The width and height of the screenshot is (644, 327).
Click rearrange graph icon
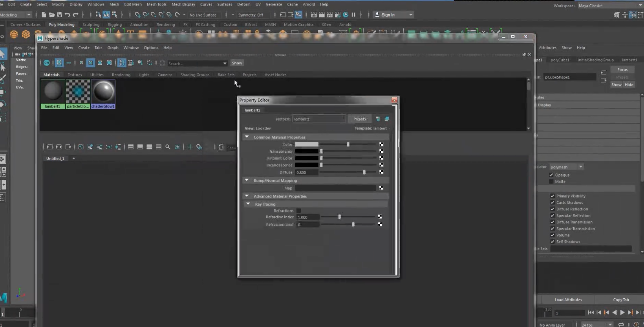click(x=109, y=147)
